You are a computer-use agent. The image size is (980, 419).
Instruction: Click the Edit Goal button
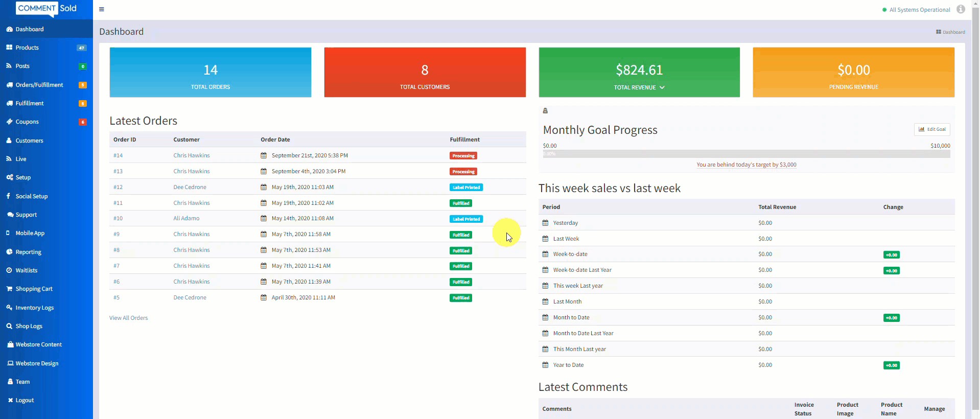(x=932, y=129)
